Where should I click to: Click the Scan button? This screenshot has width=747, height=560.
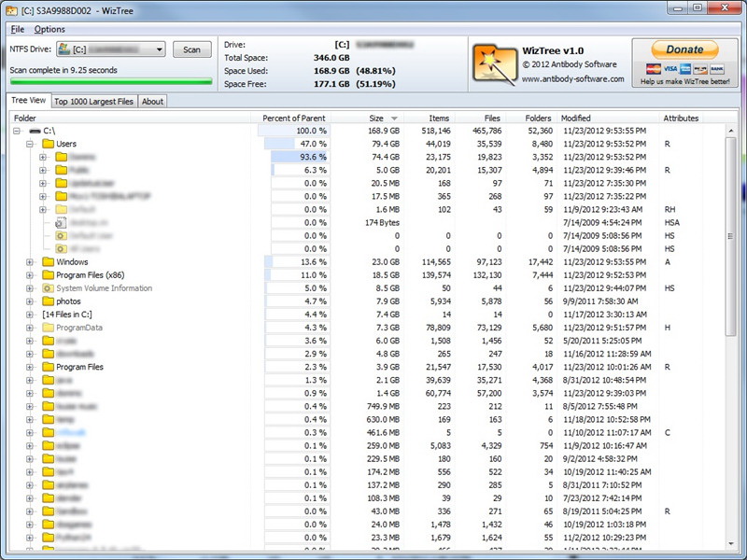coord(192,49)
